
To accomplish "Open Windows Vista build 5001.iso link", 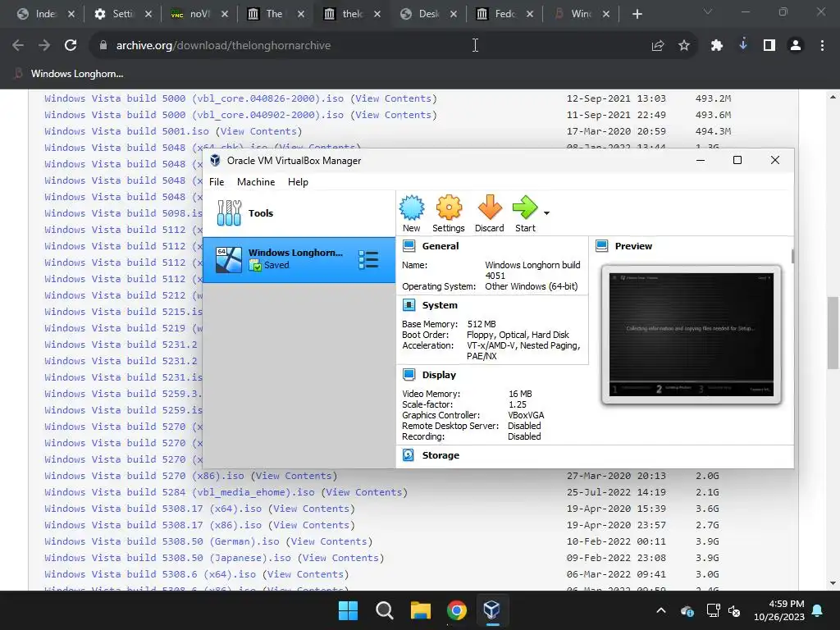I will (126, 131).
